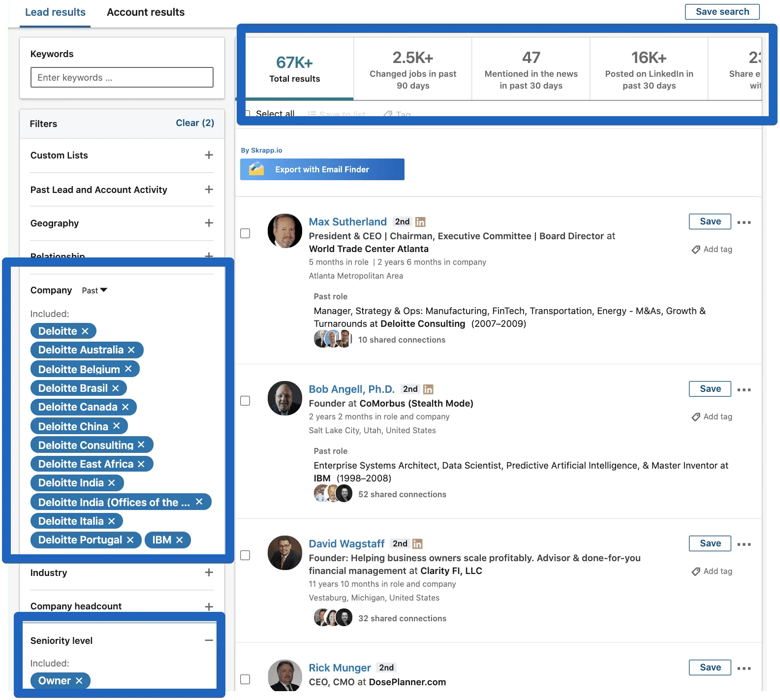Filter by Mentioned in the news
This screenshot has height=700, width=780.
[530, 69]
